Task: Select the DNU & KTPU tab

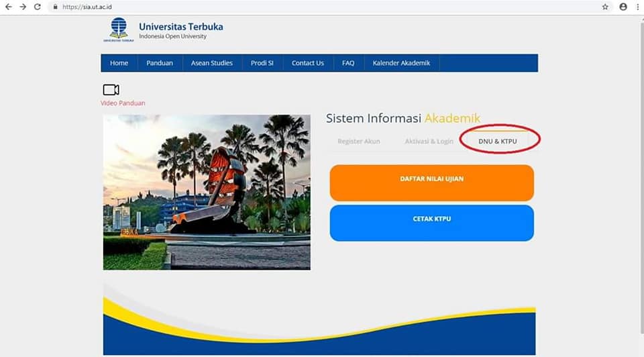Action: pyautogui.click(x=497, y=142)
